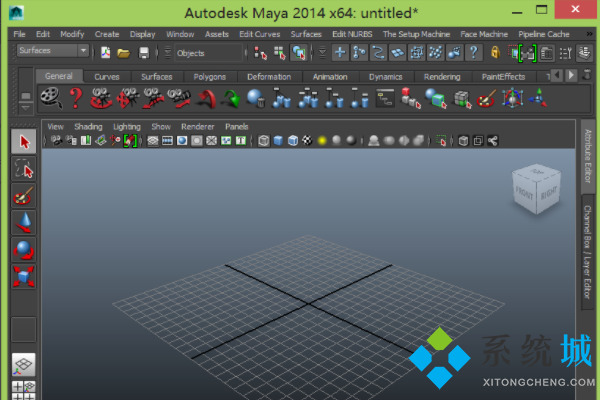Open the Channel Box / Layer Editor tab
The height and width of the screenshot is (400, 600).
(588, 252)
